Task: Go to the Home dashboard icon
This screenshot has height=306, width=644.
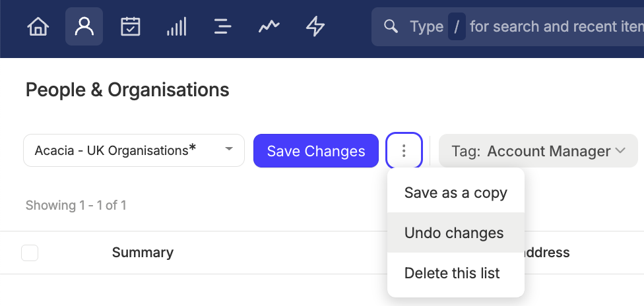Action: tap(38, 26)
